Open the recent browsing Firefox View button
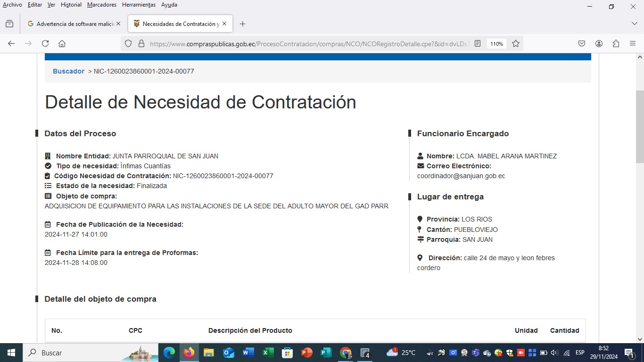Image resolution: width=644 pixels, height=362 pixels. point(9,24)
